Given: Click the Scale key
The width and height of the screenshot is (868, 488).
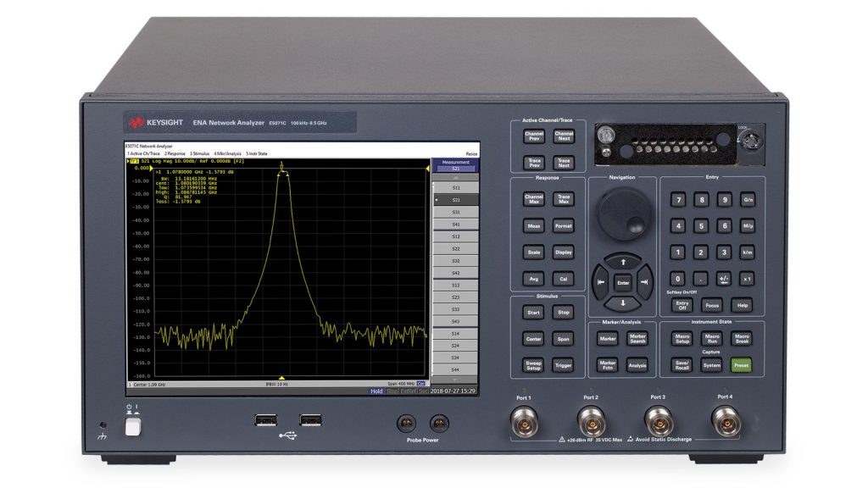Looking at the screenshot, I should click(x=534, y=252).
